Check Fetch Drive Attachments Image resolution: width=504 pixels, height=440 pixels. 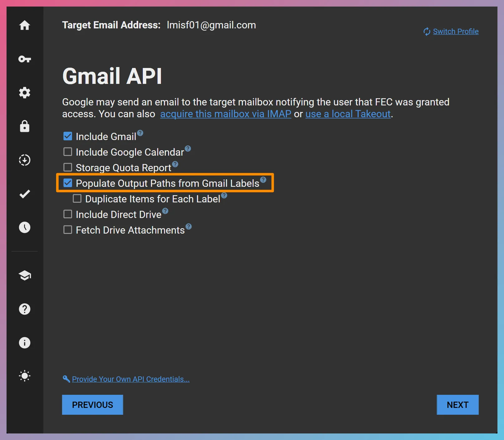pos(68,230)
